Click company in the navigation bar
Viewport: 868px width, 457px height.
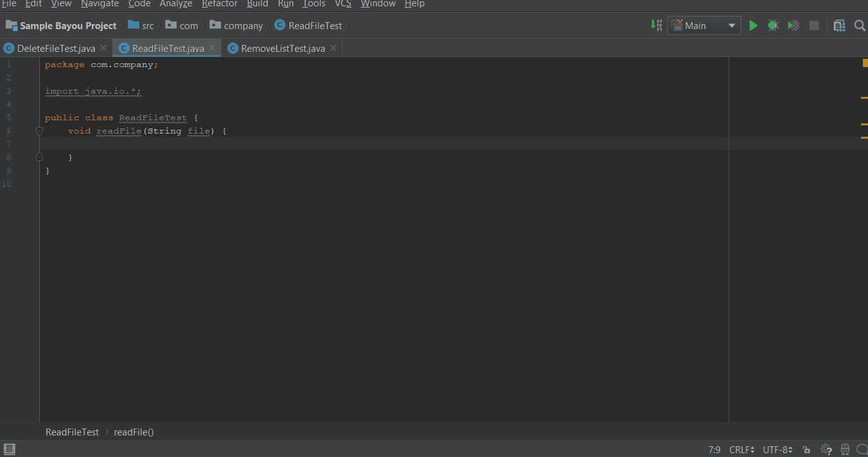(x=242, y=25)
